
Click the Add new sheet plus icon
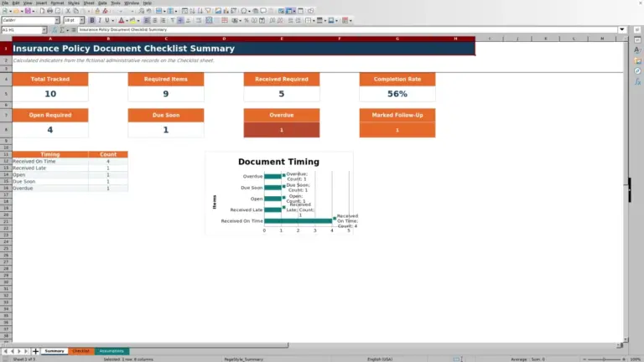35,351
